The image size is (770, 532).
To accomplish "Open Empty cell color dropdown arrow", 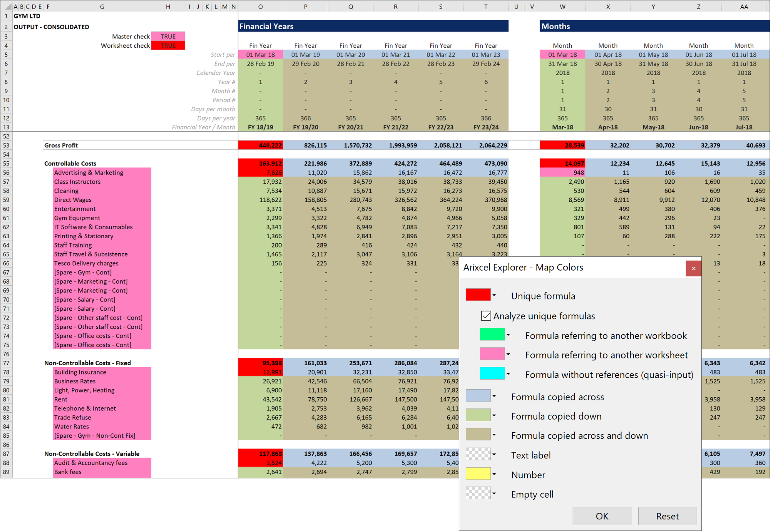I will click(x=494, y=494).
